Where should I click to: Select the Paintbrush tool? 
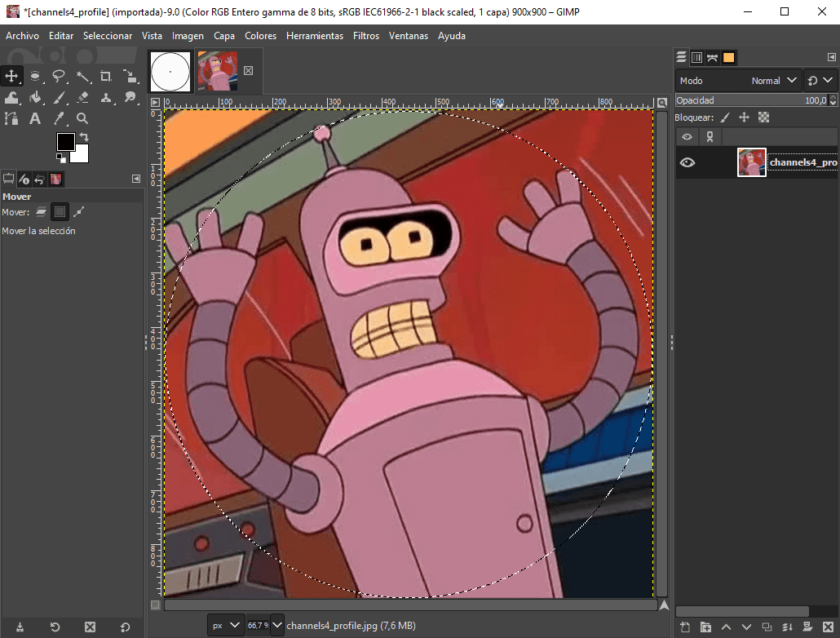pos(59,98)
